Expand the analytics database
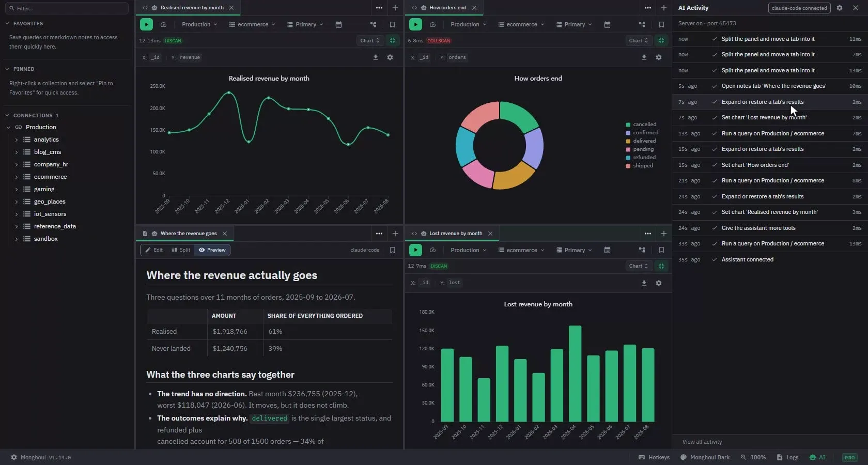Viewport: 868px width, 465px height. pyautogui.click(x=17, y=139)
